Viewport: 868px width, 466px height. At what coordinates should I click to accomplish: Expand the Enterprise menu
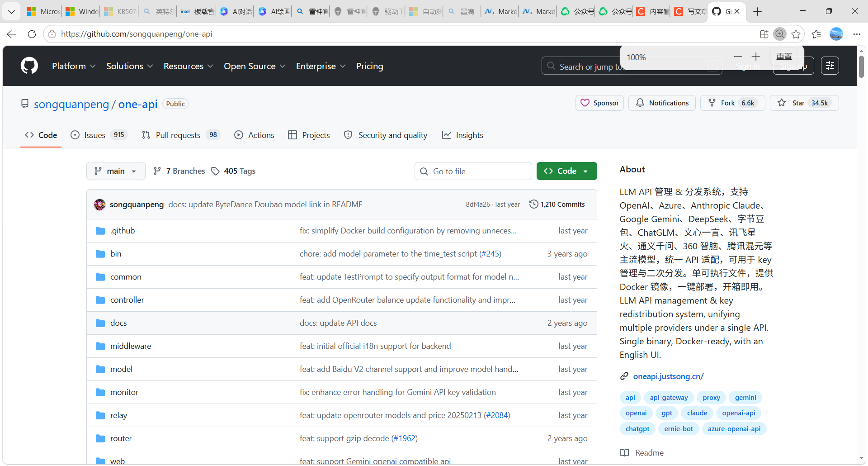coord(321,66)
